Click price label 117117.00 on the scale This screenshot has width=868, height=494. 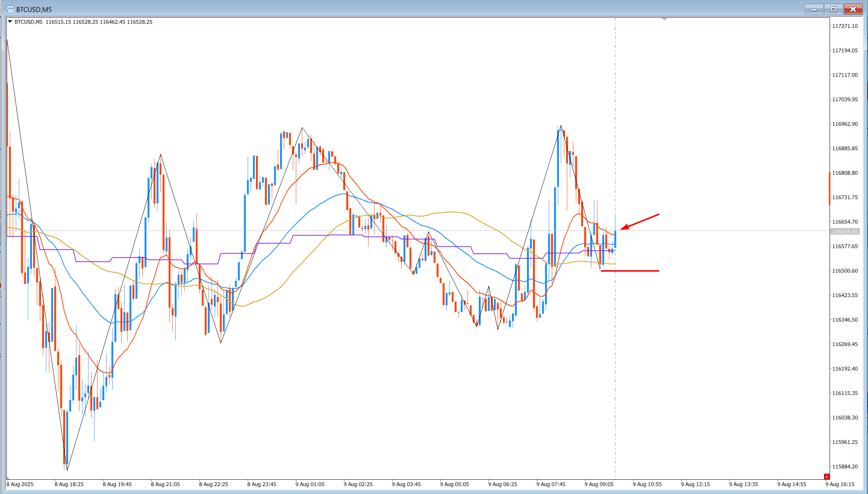coord(845,75)
